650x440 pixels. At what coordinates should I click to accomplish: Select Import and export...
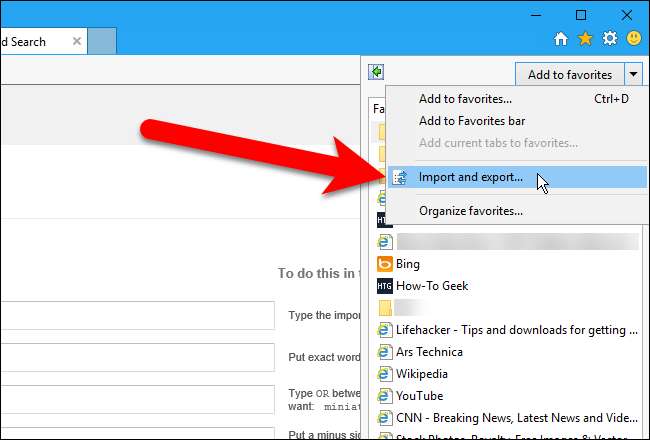(x=517, y=177)
